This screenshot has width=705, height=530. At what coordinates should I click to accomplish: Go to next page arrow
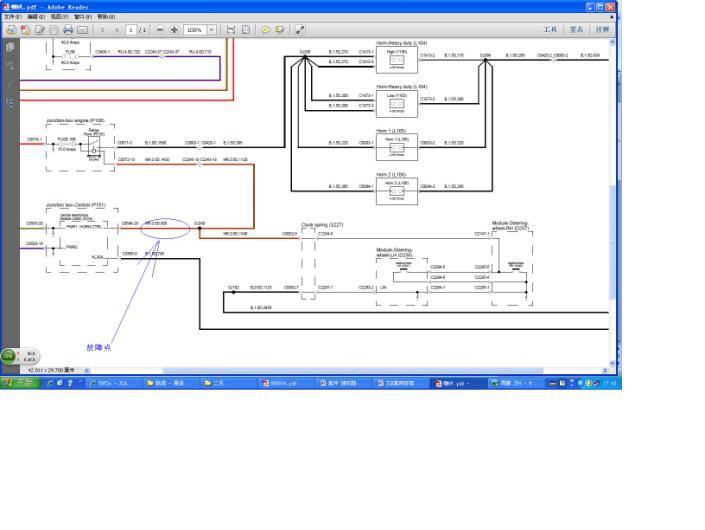(116, 30)
